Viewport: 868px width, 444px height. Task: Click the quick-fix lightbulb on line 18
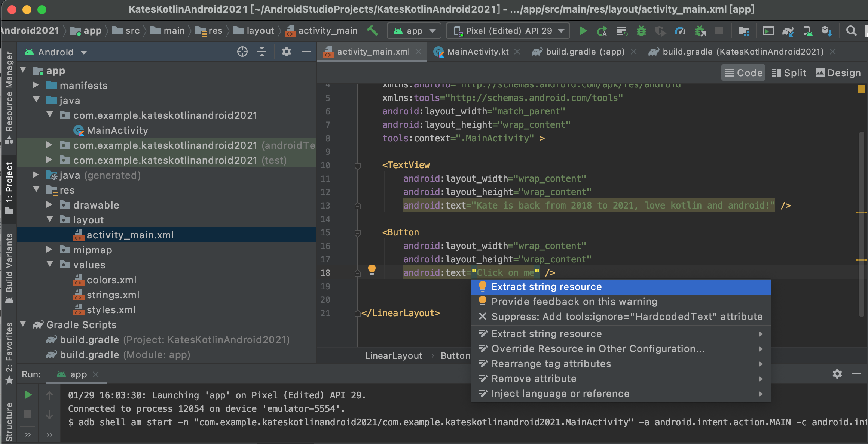click(x=372, y=269)
